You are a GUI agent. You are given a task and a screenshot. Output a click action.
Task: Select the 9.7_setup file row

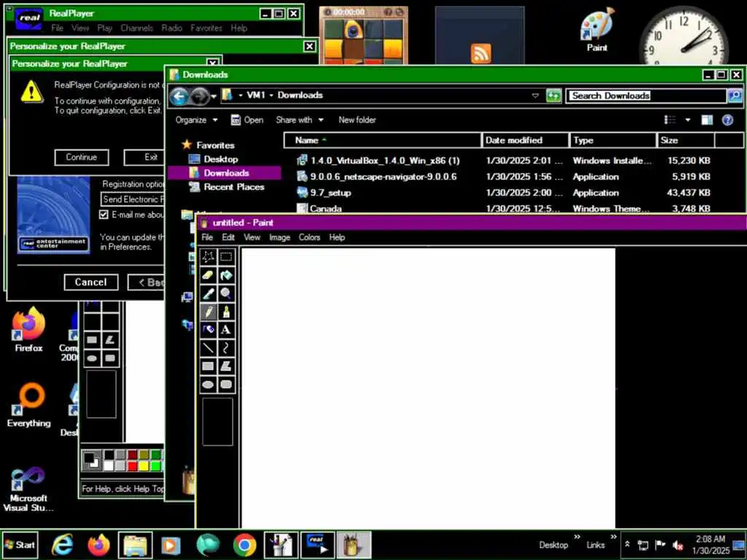504,192
